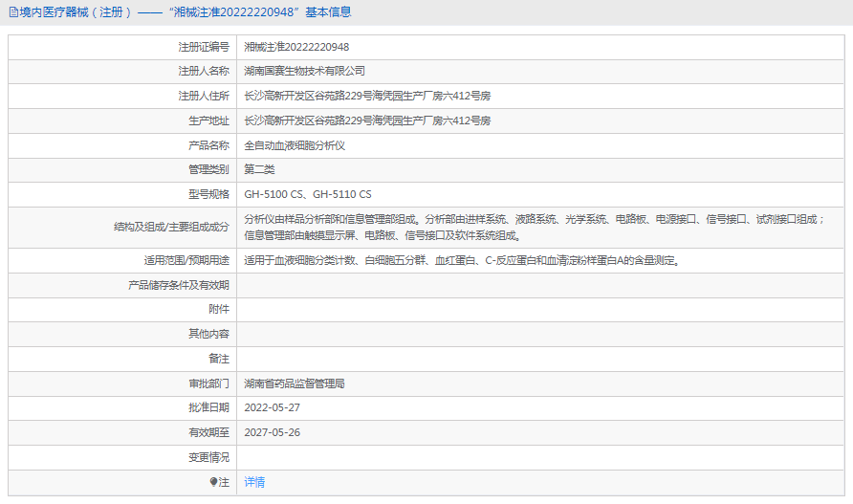
Task: Click the 结构及组成 description text
Action: (x=535, y=228)
